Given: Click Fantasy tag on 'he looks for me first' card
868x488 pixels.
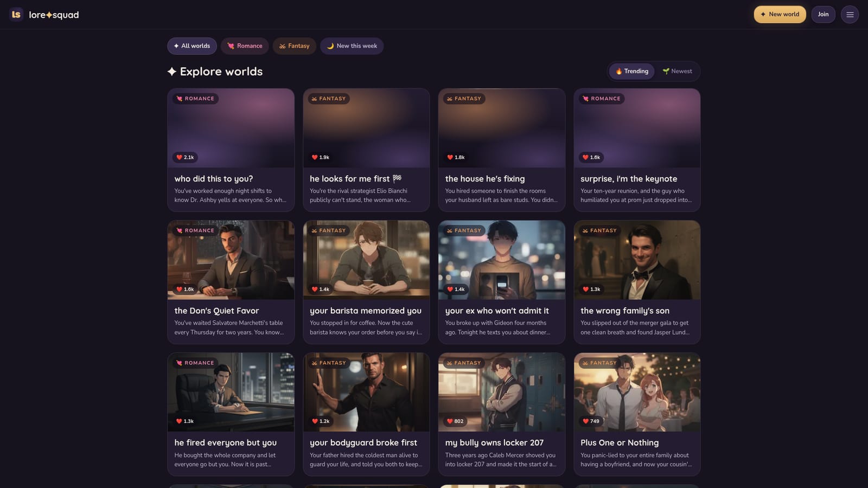Looking at the screenshot, I should point(329,99).
